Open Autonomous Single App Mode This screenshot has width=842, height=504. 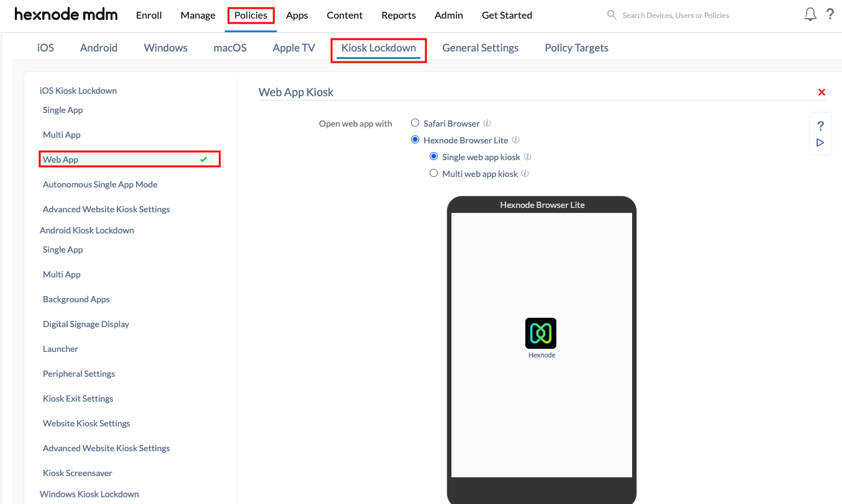pos(100,184)
